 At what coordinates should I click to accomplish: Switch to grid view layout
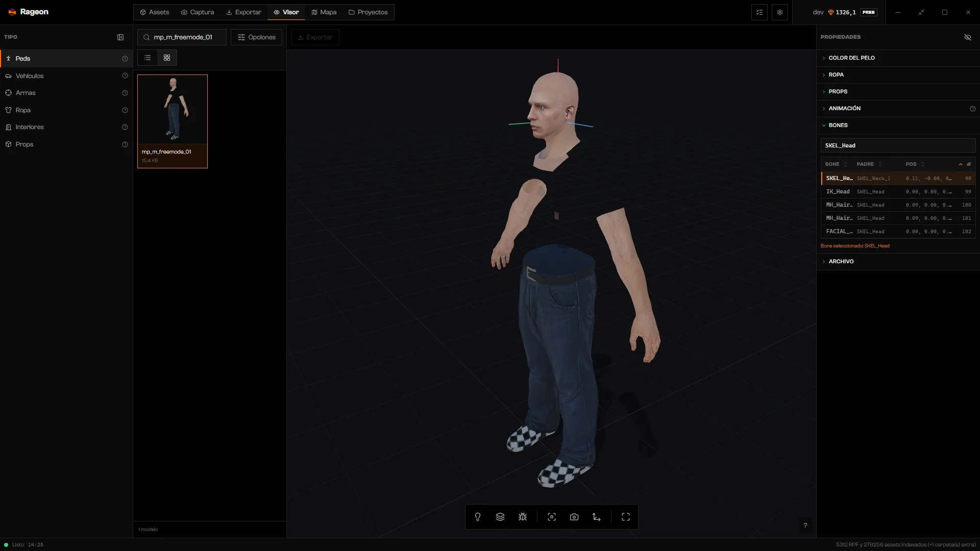pos(167,58)
